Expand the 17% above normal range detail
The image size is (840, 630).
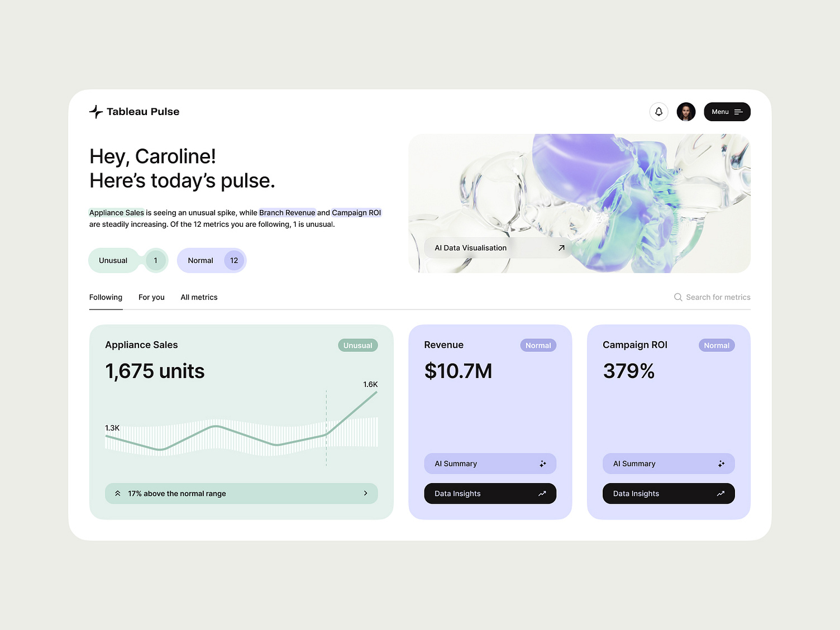pyautogui.click(x=366, y=493)
